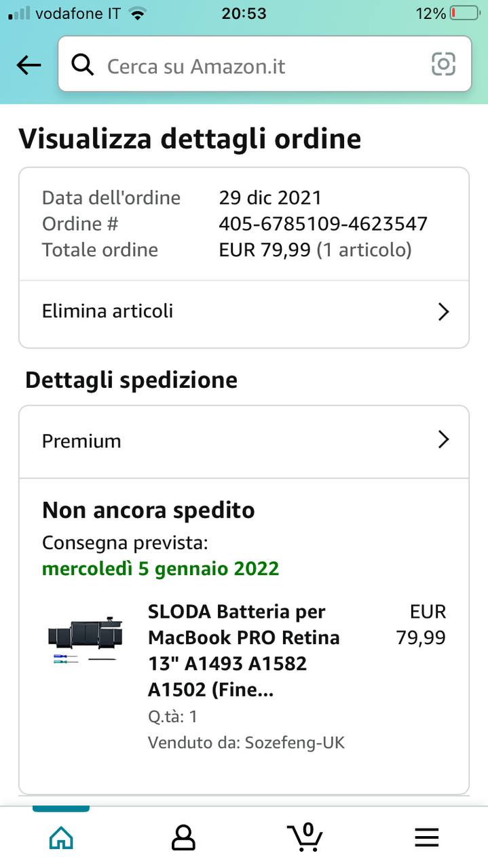This screenshot has height=868, width=488.
Task: Open SLODA Batteria product title link
Action: [x=244, y=650]
